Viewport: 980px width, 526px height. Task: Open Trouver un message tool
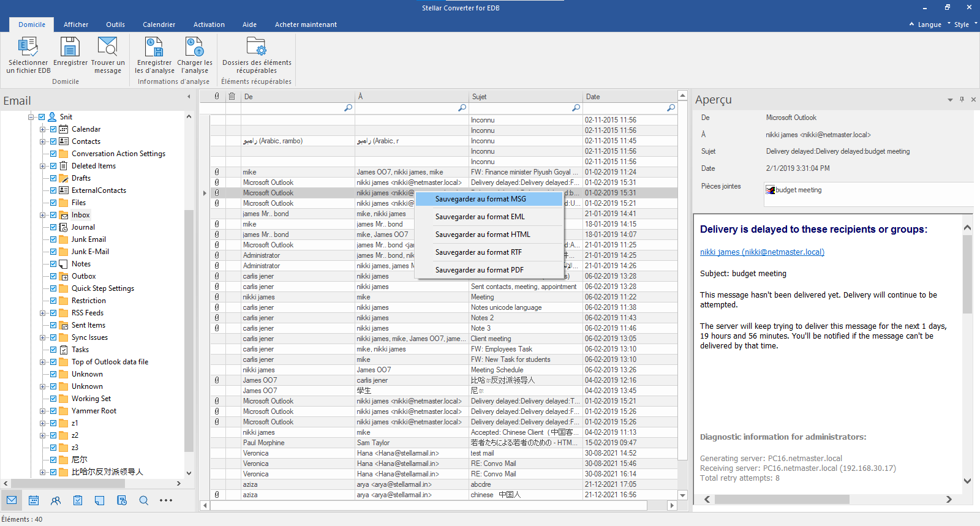coord(108,47)
